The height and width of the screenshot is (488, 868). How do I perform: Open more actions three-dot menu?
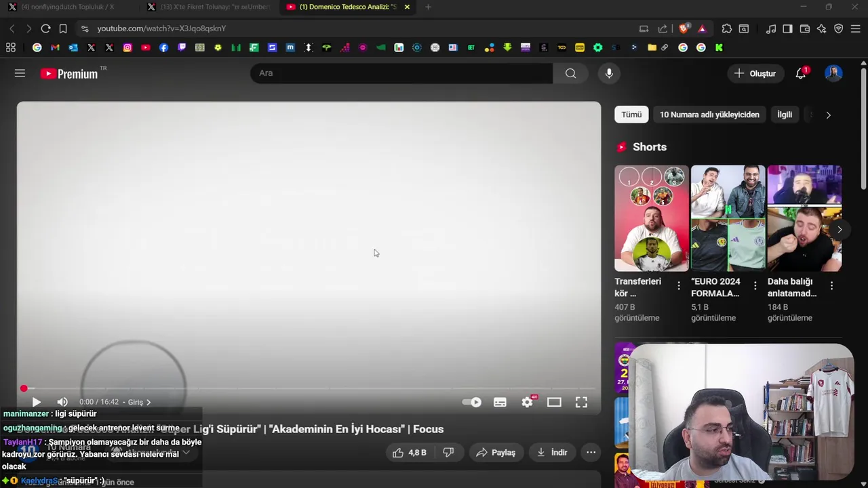coord(591,452)
